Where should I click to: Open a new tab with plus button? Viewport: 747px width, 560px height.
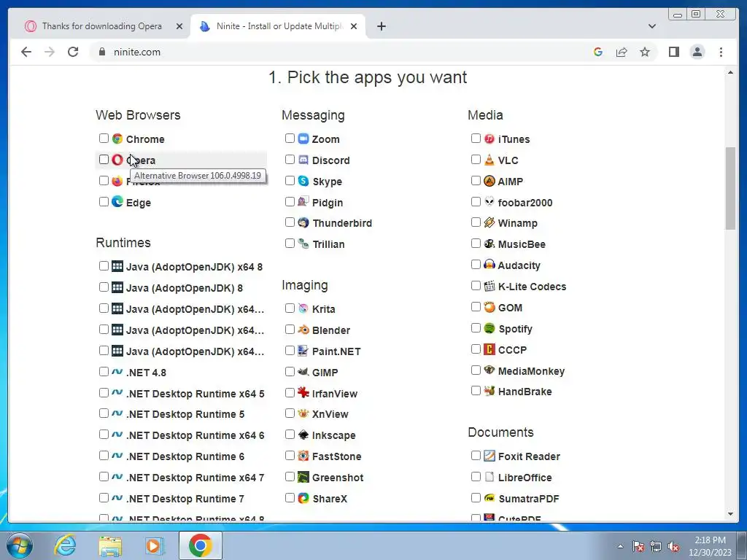coord(381,26)
